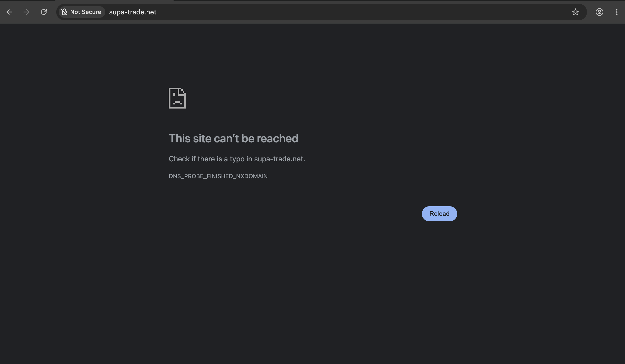Click "This site can't be reached" heading
The image size is (625, 364).
click(233, 138)
